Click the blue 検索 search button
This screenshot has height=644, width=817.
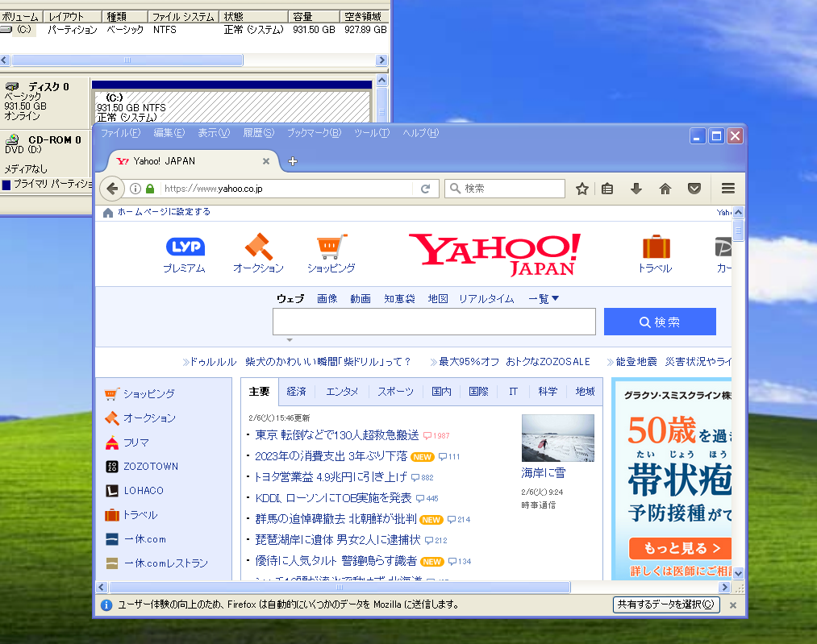pos(660,322)
